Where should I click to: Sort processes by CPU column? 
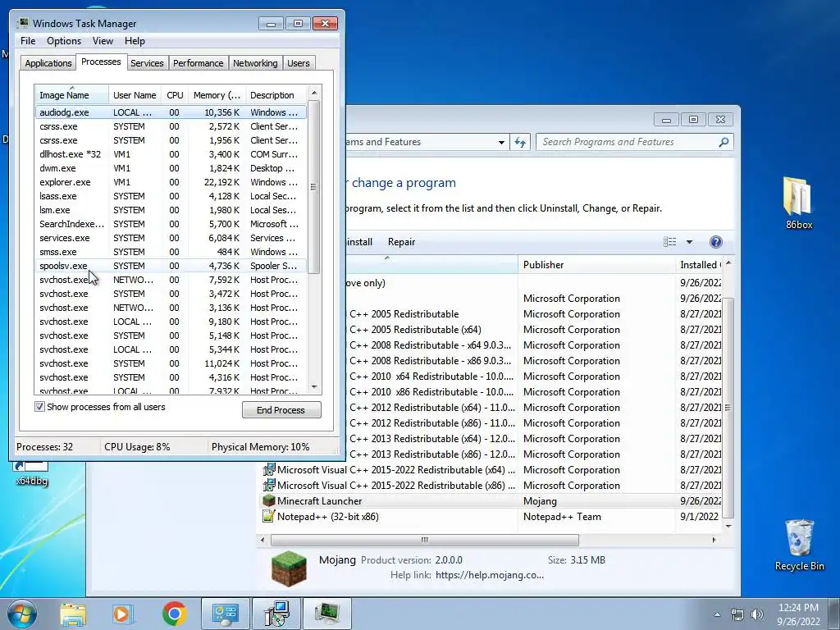tap(175, 95)
